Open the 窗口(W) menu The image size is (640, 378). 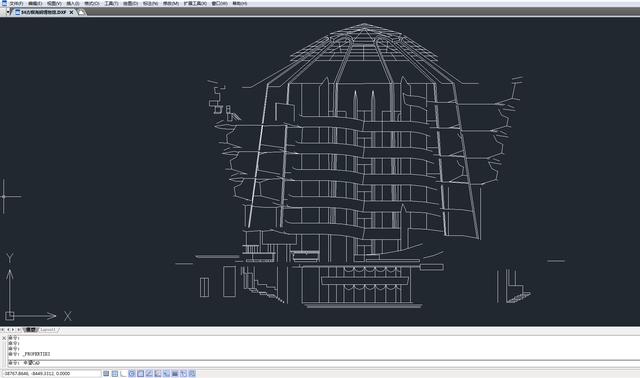(219, 3)
